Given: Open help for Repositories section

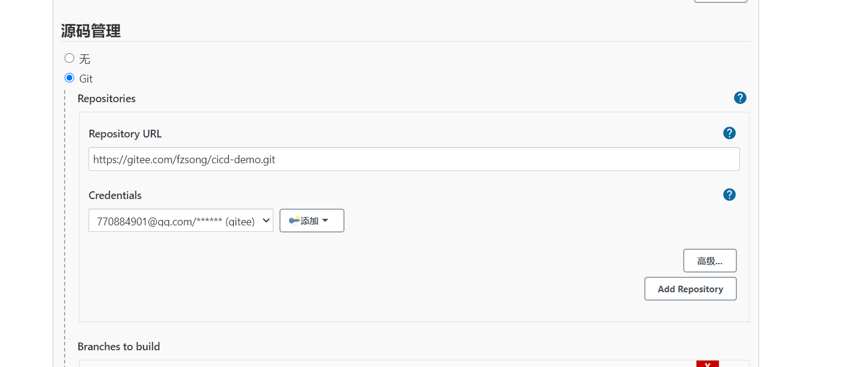Looking at the screenshot, I should (740, 98).
